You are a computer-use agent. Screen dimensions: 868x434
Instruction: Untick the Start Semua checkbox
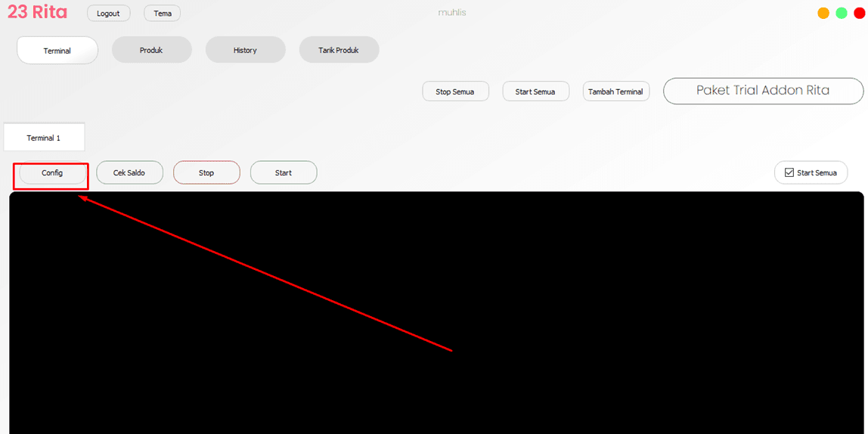(789, 172)
